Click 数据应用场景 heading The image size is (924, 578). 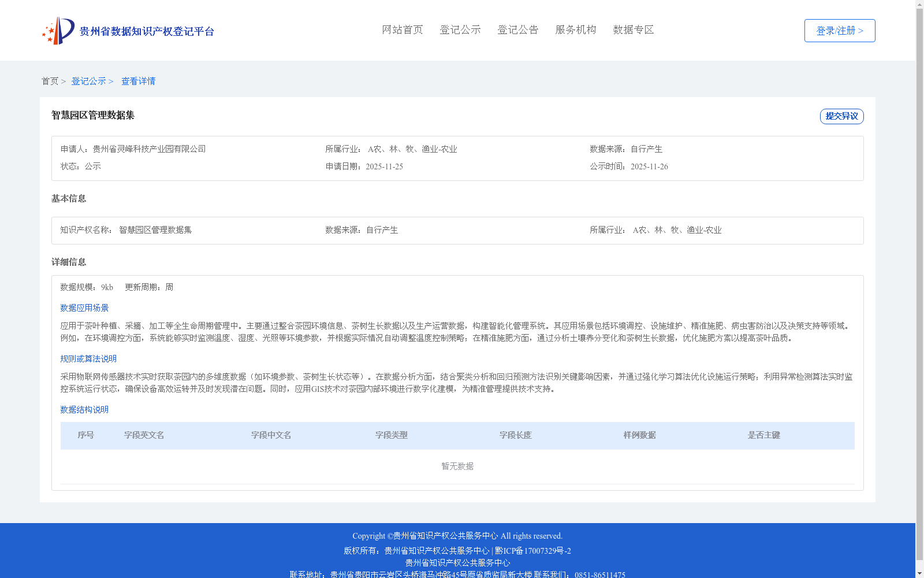click(x=84, y=308)
